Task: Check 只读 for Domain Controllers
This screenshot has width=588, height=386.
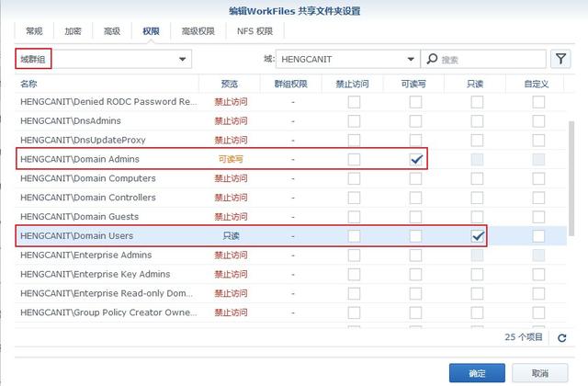Action: (477, 198)
